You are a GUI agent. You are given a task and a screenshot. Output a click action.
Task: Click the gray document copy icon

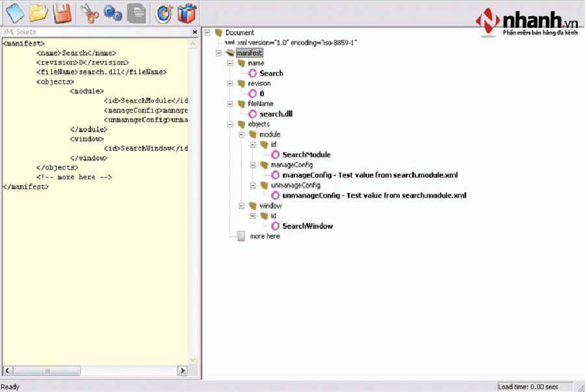(x=136, y=12)
